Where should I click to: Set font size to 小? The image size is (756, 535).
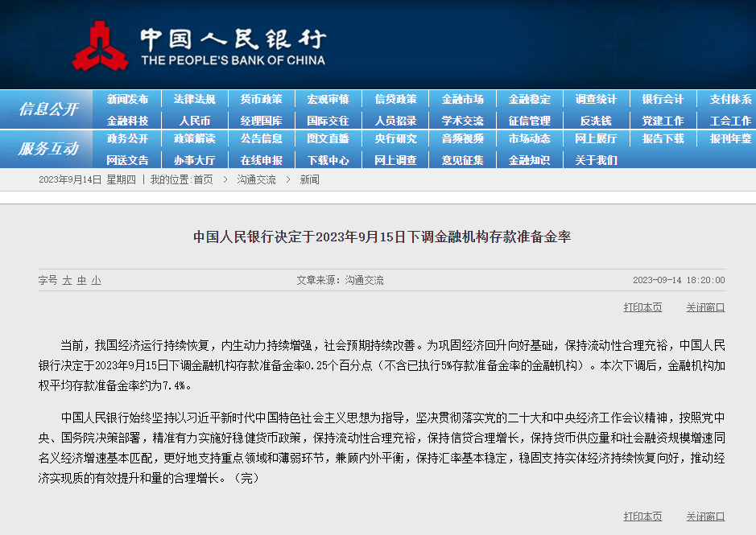pos(96,281)
